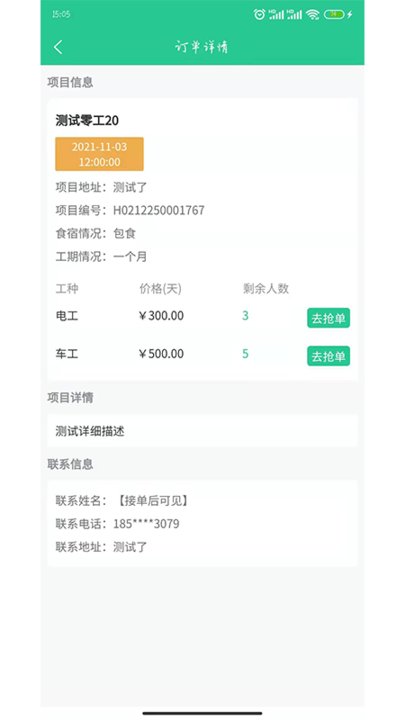Tap the 订单详情 page title
This screenshot has width=405, height=720.
tap(202, 47)
